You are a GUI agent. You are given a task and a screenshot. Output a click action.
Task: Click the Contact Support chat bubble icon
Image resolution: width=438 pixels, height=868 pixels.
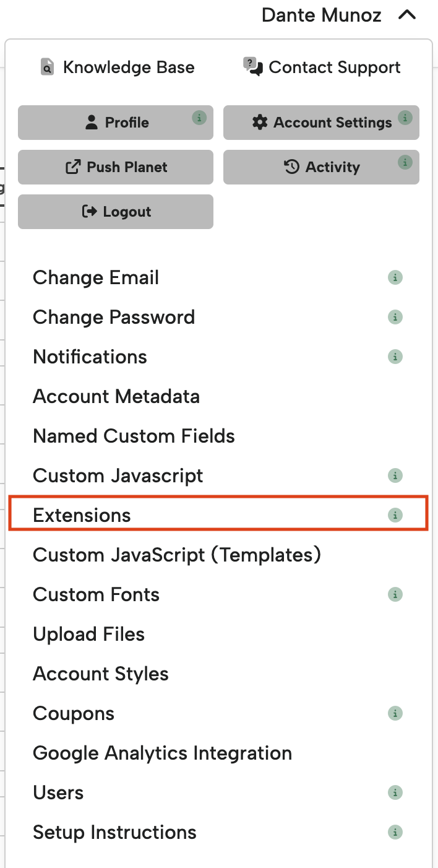252,66
